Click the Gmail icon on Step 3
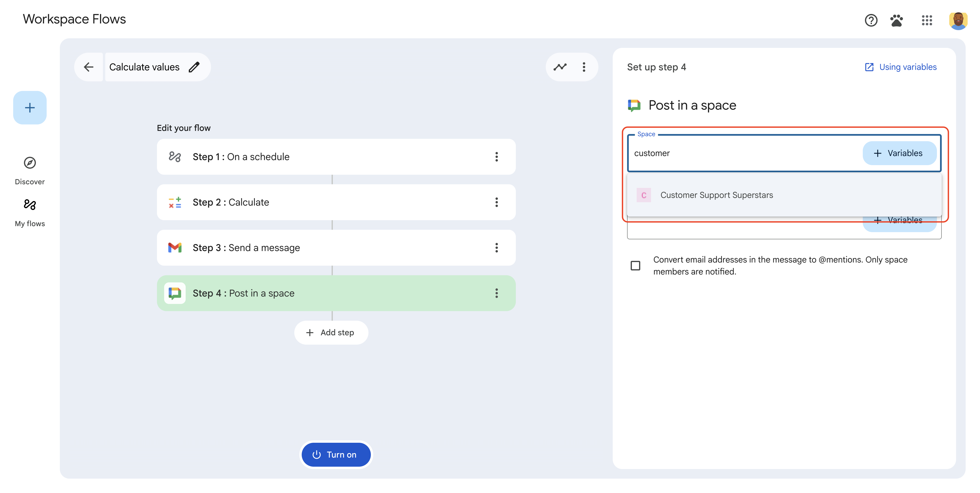Viewport: 980px width, 493px height. (175, 248)
